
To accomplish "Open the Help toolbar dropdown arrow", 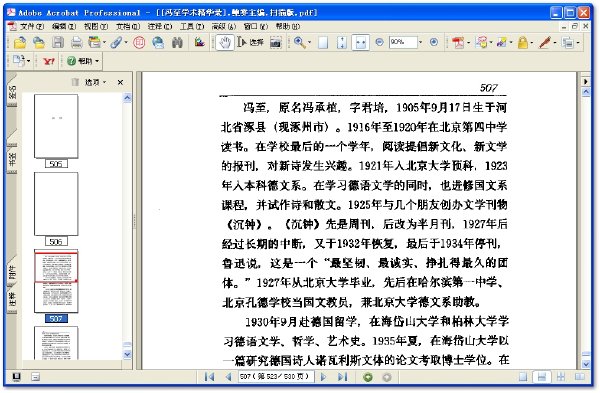I will [97, 61].
